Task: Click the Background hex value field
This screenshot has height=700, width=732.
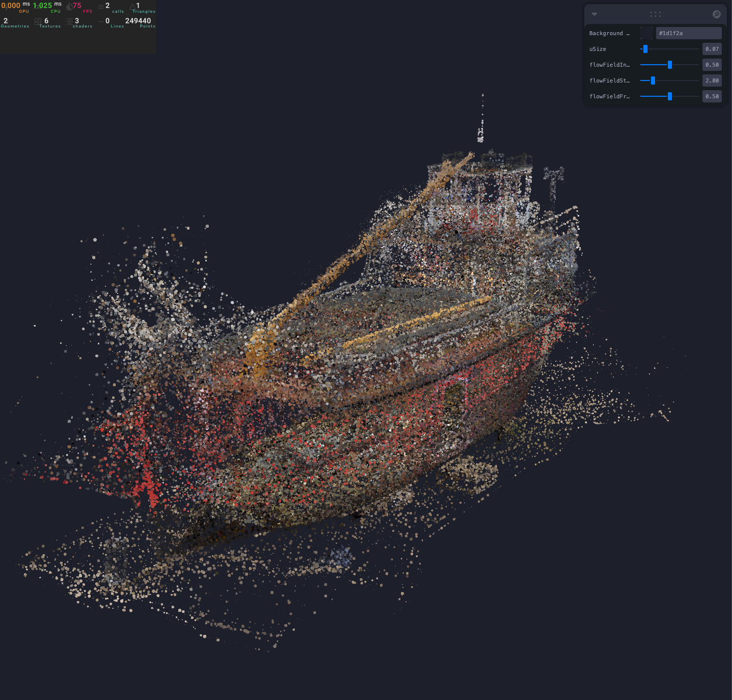Action: click(x=688, y=33)
